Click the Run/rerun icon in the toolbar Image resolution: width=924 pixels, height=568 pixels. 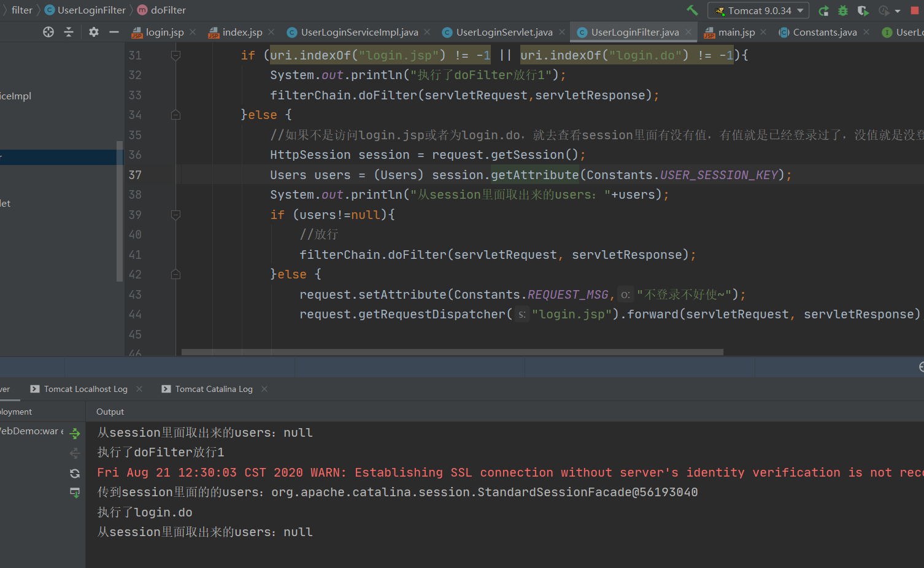click(x=824, y=10)
